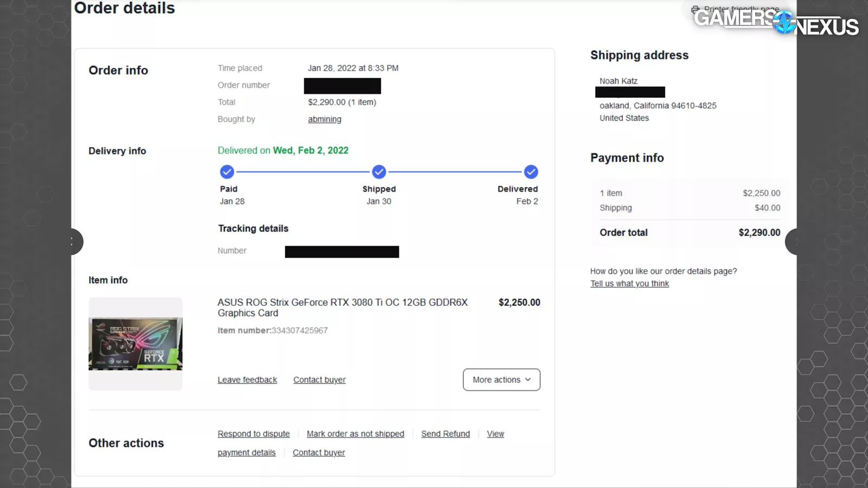Expand the More actions dropdown

pos(501,380)
